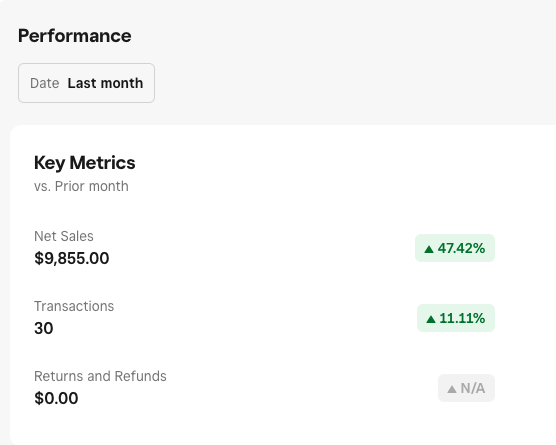
Task: Click the Returns and Refunds N/A badge
Action: (x=466, y=388)
